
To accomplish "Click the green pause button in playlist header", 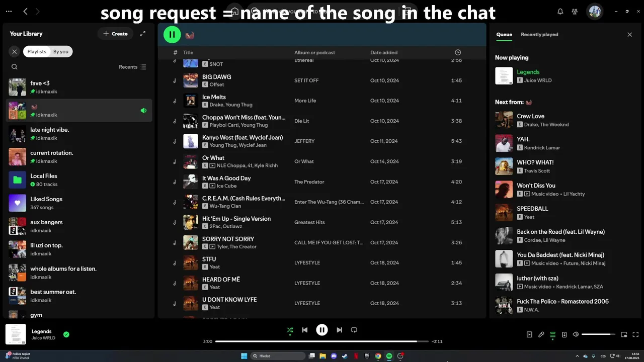I will 172,34.
